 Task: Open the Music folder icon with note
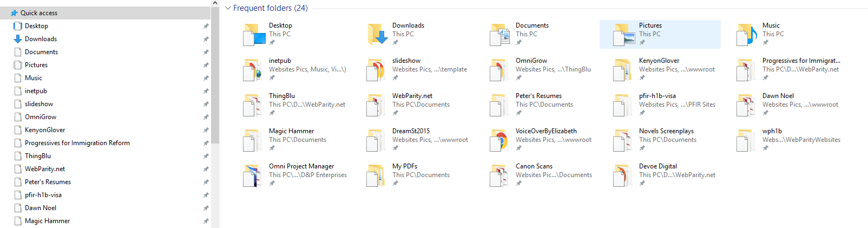pyautogui.click(x=747, y=34)
